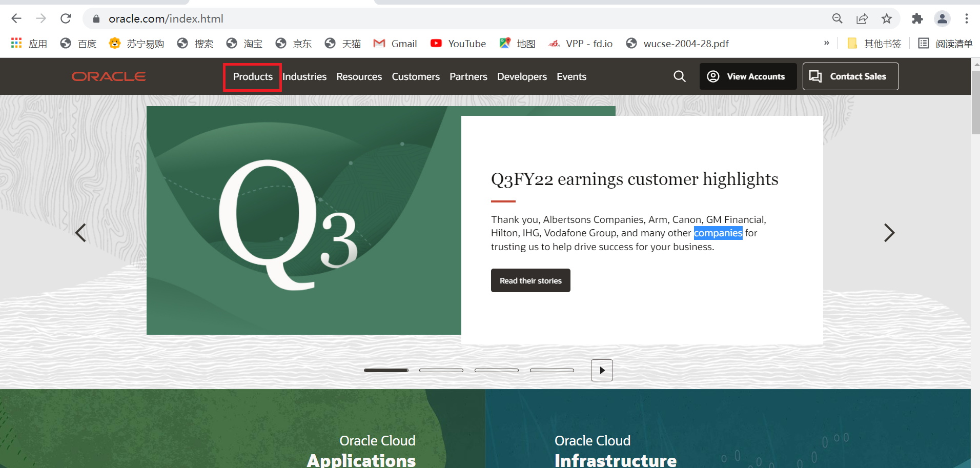Click the browser forward arrow
This screenshot has width=980, height=468.
tap(41, 19)
